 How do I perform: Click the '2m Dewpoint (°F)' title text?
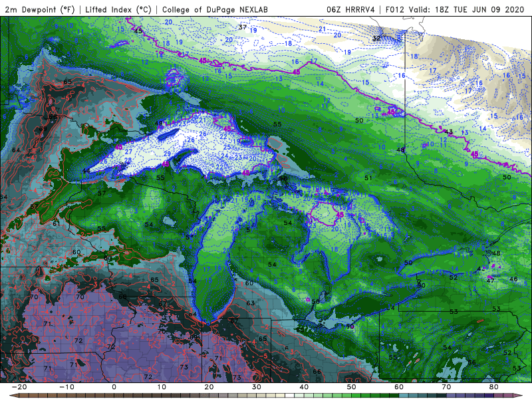click(39, 9)
